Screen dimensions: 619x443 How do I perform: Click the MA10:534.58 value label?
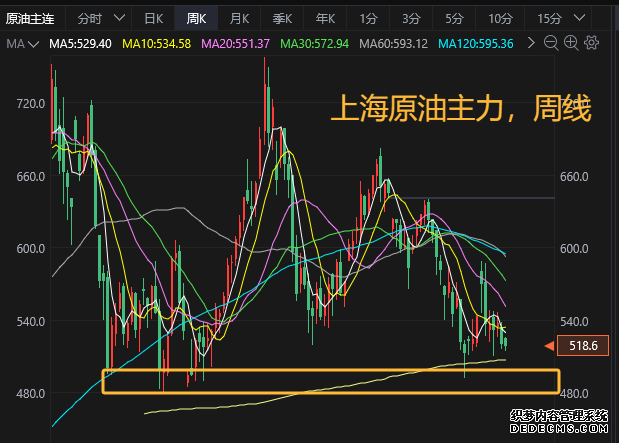[156, 43]
